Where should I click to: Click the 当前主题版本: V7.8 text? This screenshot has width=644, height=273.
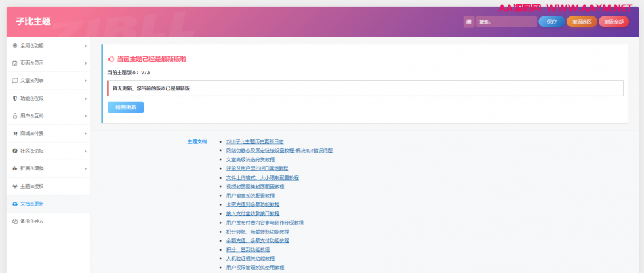click(x=129, y=73)
